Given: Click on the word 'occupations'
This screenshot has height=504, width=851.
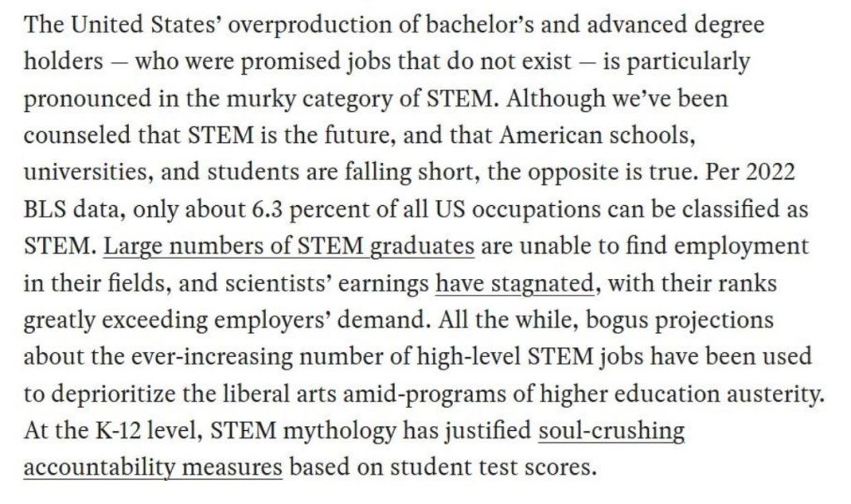Looking at the screenshot, I should 563,208.
